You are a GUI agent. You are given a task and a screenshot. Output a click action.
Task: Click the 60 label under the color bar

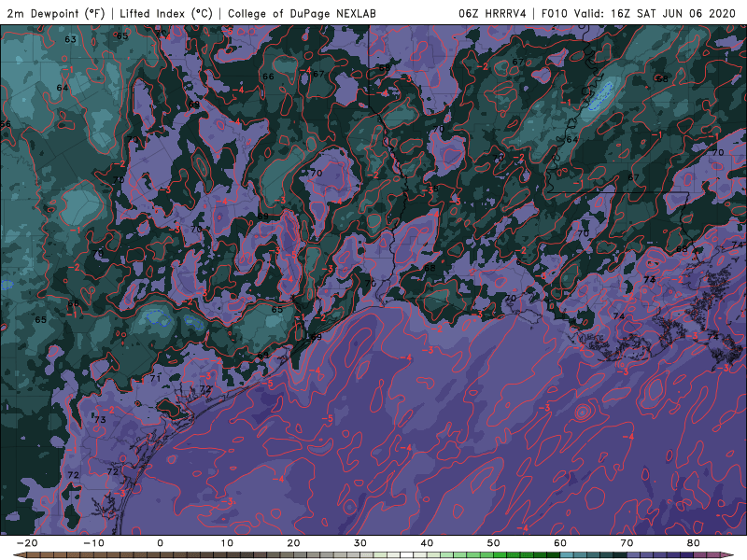pyautogui.click(x=560, y=543)
